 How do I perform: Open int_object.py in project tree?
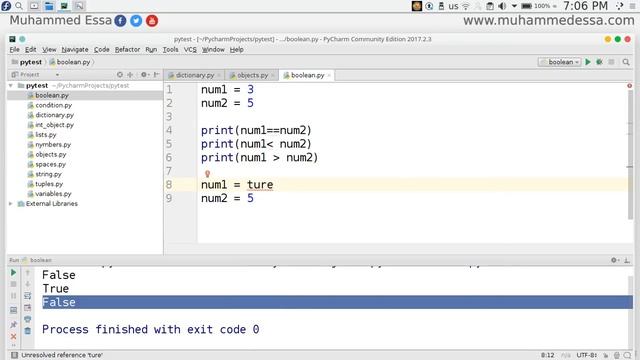[x=54, y=125]
